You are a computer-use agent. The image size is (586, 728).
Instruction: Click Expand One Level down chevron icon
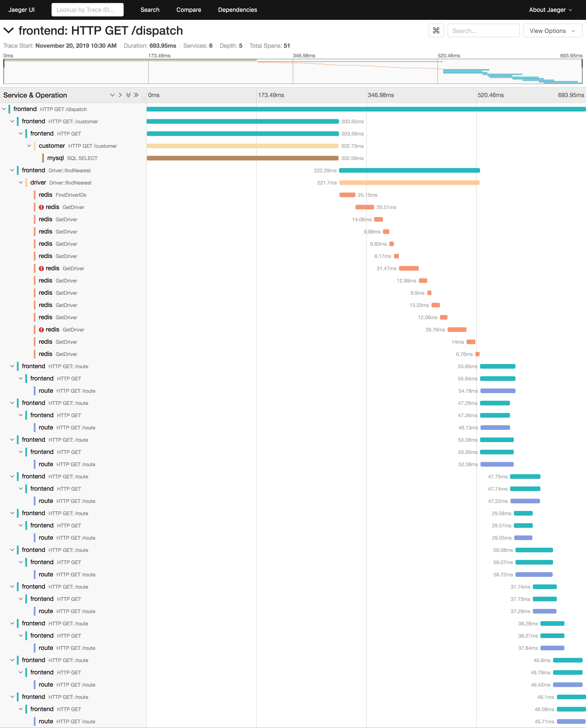pos(112,95)
